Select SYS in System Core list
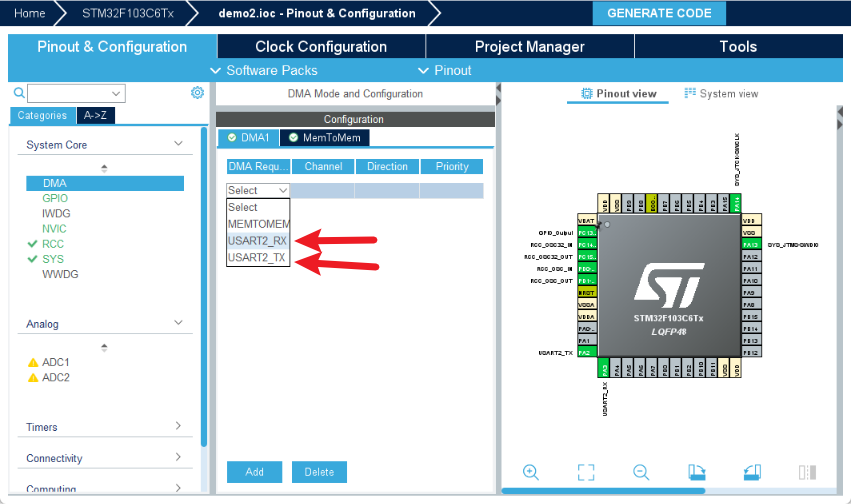The height and width of the screenshot is (504, 851). 53,259
